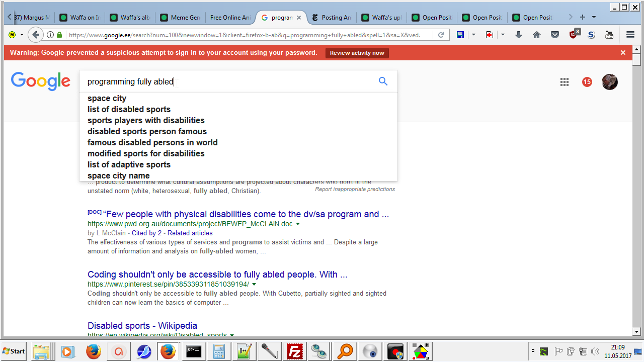Switch to the Waffa on In tab
Image resolution: width=644 pixels, height=362 pixels.
[79, 17]
